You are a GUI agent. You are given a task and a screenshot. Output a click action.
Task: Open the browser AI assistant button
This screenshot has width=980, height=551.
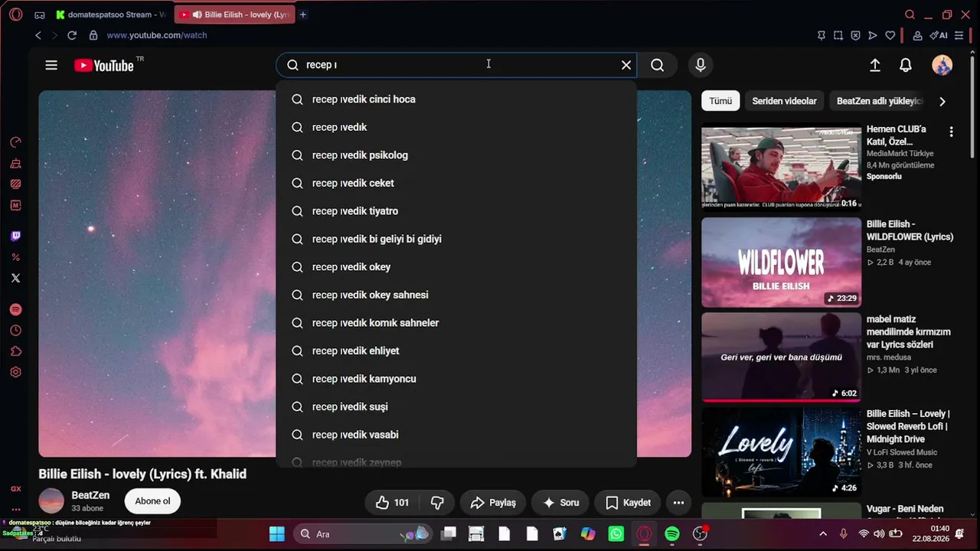point(939,35)
